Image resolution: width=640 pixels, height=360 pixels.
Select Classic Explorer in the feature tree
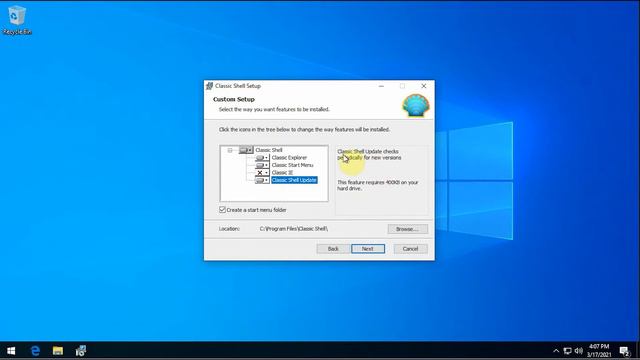(289, 158)
